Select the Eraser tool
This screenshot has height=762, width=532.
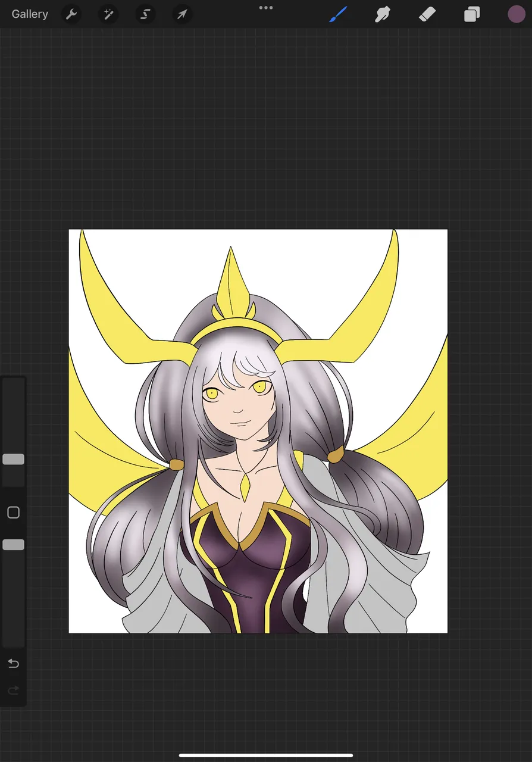coord(427,14)
